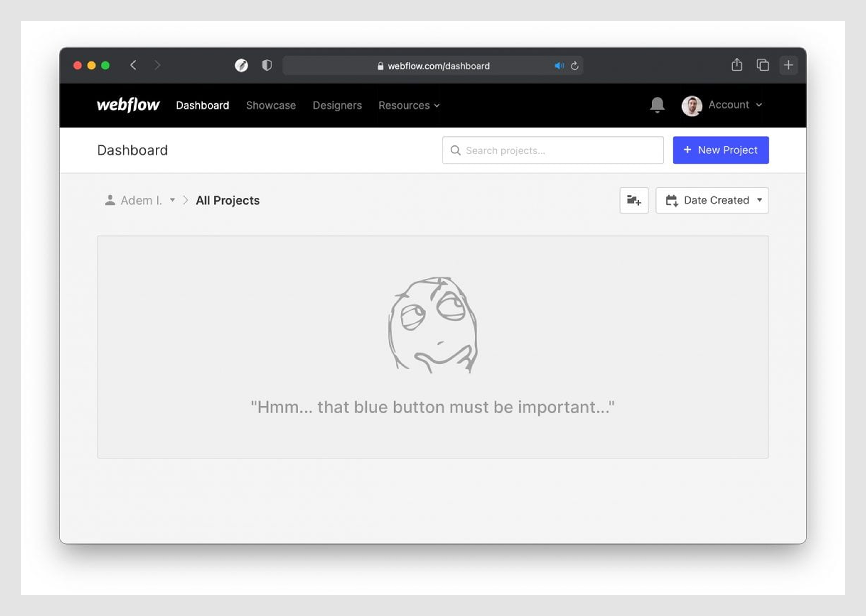Open the Account dropdown menu
This screenshot has height=616, width=866.
pyautogui.click(x=735, y=105)
